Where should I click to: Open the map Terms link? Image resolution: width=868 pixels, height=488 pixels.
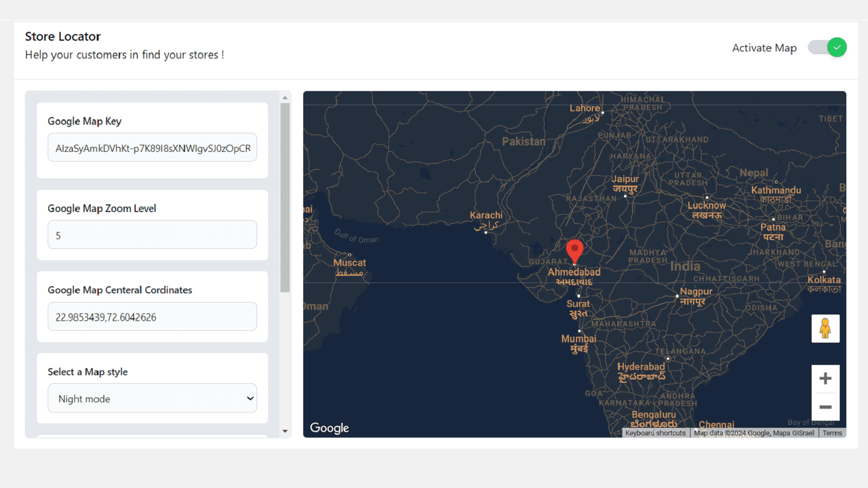832,433
